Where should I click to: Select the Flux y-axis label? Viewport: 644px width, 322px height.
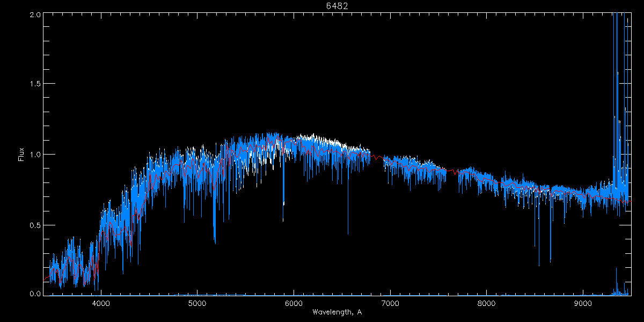[21, 155]
